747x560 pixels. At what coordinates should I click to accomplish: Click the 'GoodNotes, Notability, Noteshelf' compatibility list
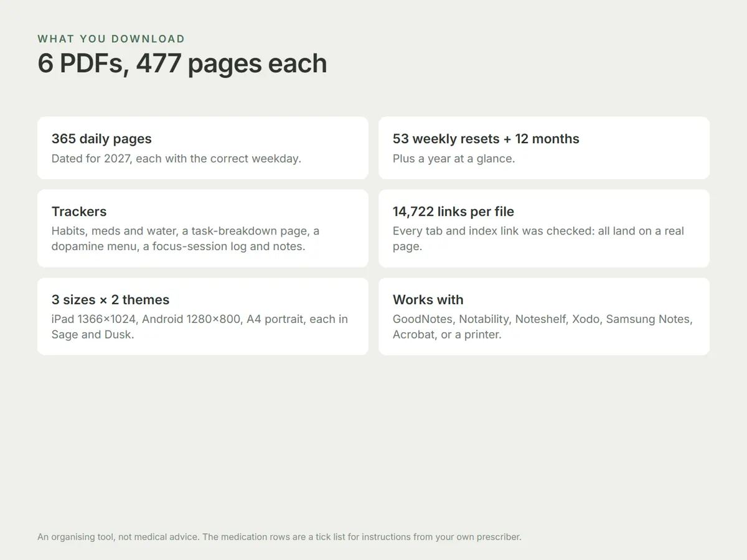pyautogui.click(x=543, y=327)
